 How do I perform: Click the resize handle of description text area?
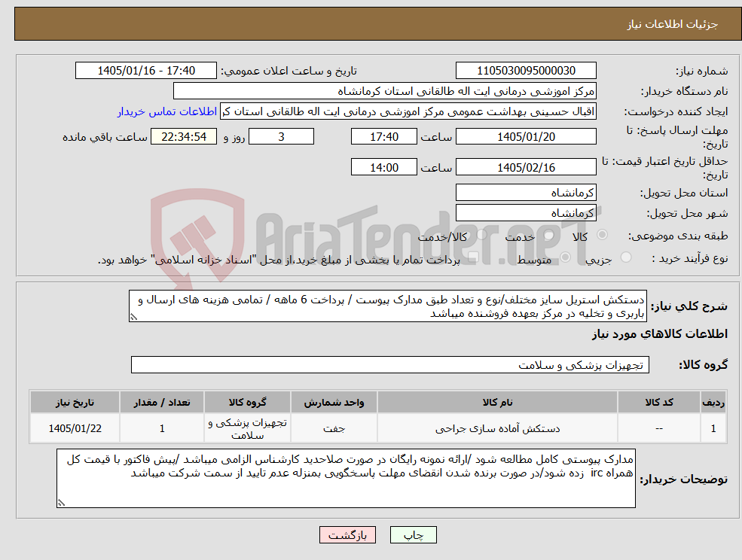(133, 318)
